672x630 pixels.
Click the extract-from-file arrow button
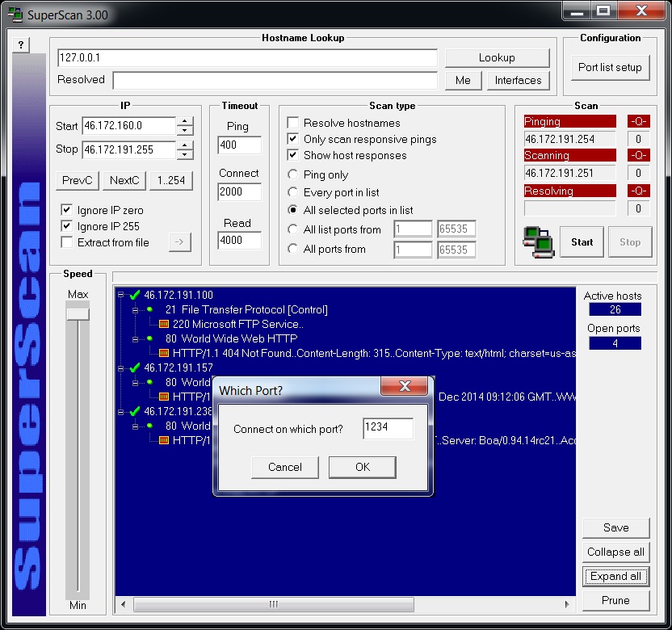point(179,242)
